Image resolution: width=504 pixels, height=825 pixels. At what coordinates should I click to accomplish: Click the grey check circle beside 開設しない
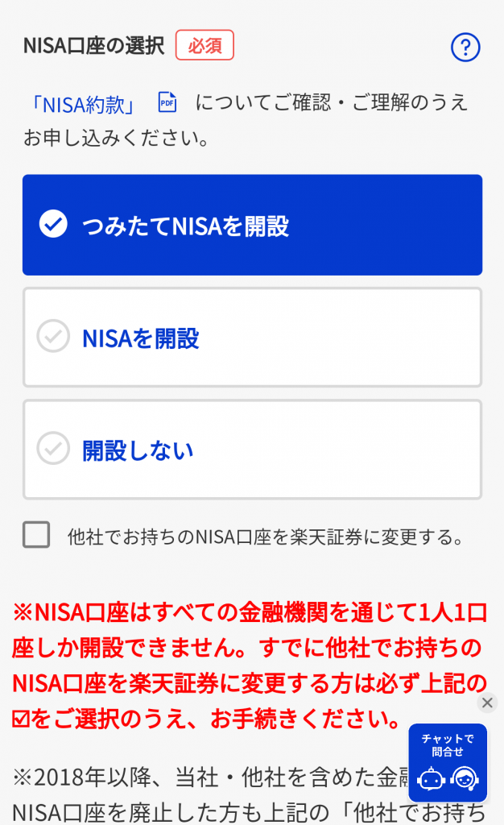coord(53,449)
